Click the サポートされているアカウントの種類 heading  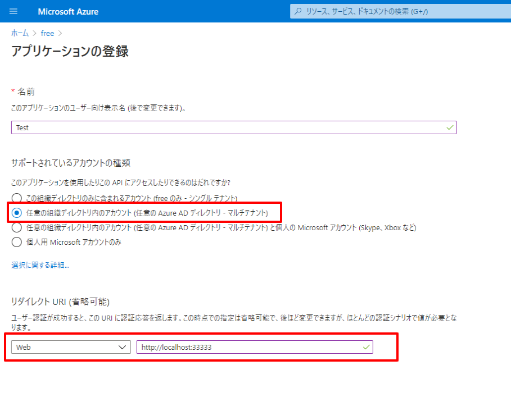(71, 163)
